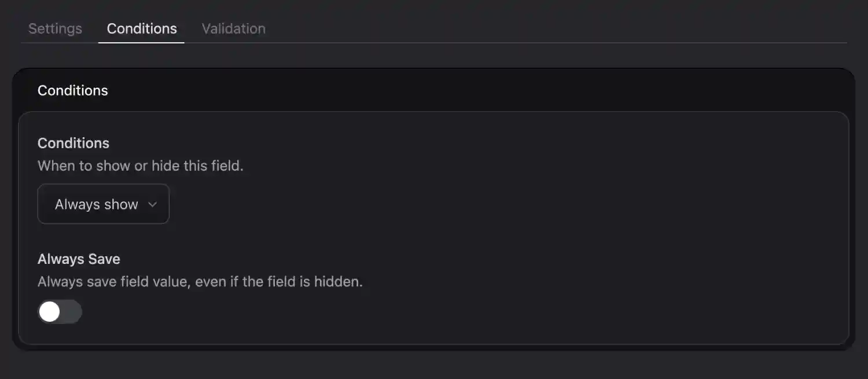This screenshot has width=868, height=379.
Task: Turn on saving hidden field values
Action: (x=60, y=311)
